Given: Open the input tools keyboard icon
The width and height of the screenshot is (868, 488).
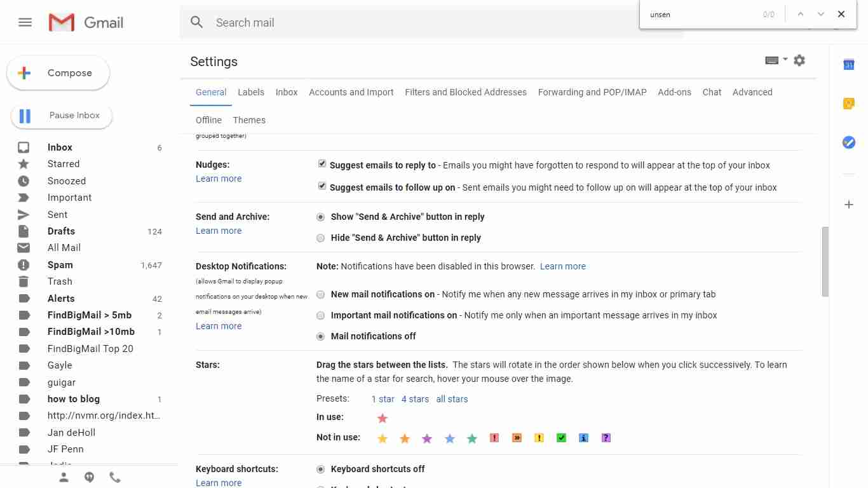Looking at the screenshot, I should [772, 60].
